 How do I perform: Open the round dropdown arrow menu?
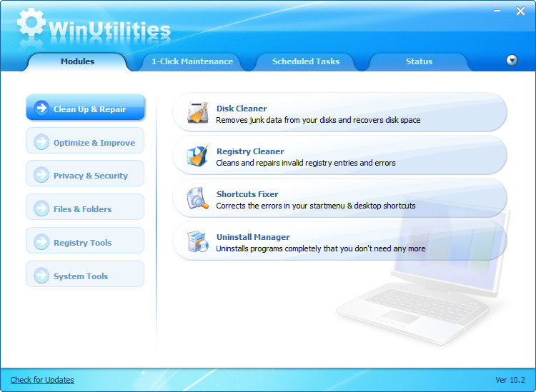(x=512, y=61)
